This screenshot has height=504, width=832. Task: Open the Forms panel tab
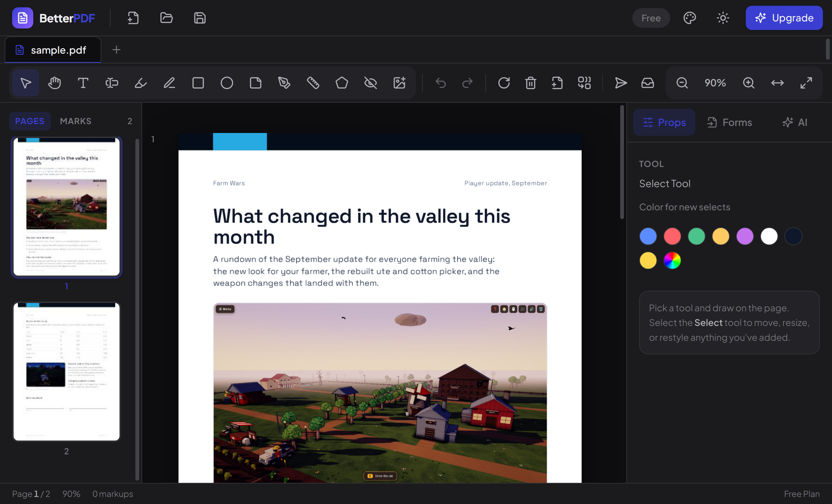coord(730,122)
